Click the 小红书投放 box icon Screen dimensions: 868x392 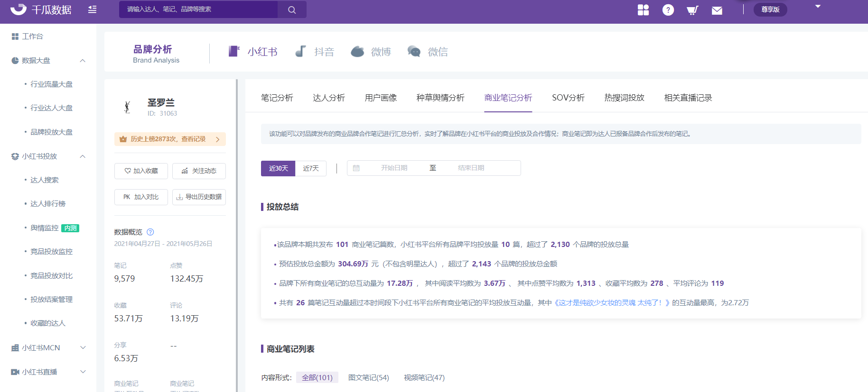(15, 156)
